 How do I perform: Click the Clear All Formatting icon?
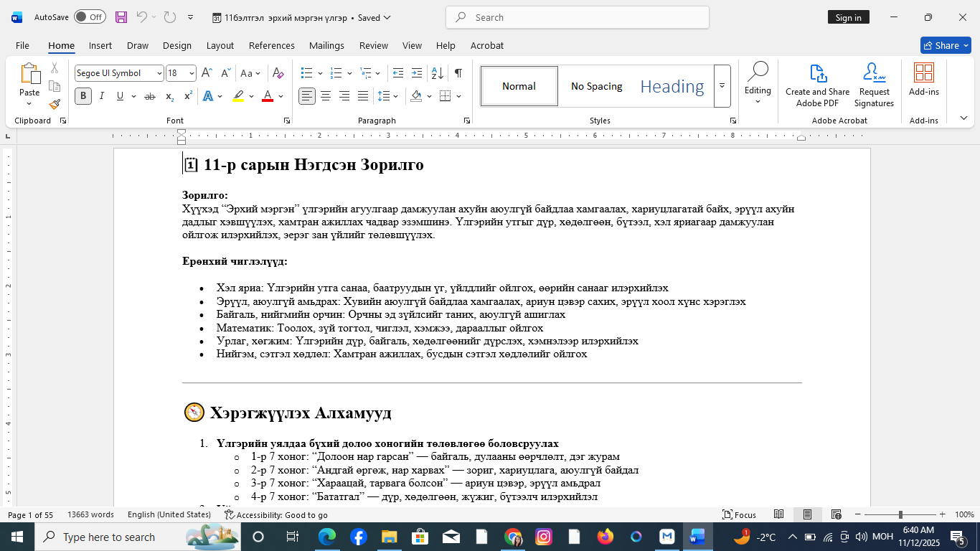[278, 73]
